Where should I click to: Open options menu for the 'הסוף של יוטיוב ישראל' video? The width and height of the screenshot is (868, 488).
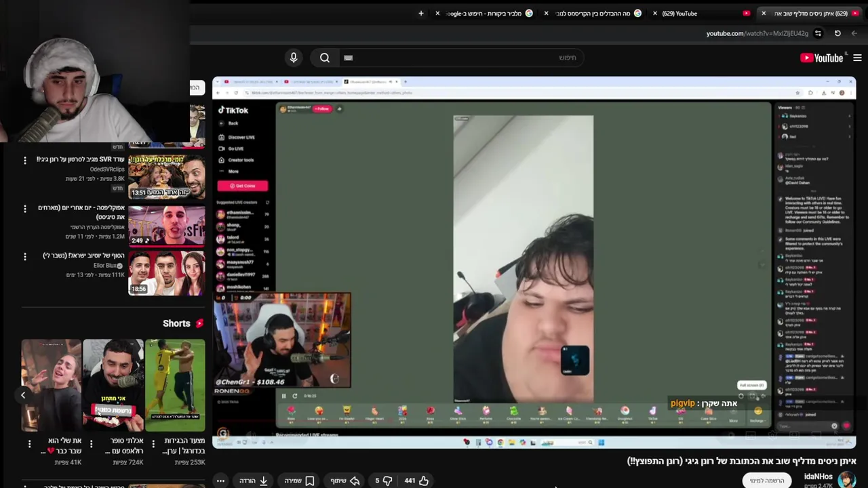pos(25,256)
